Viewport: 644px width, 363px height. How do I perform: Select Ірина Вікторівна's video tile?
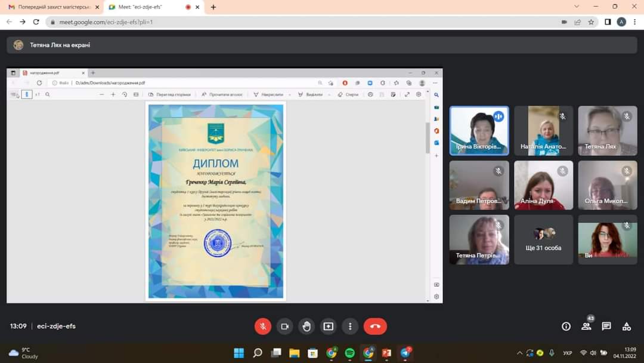[x=479, y=131]
